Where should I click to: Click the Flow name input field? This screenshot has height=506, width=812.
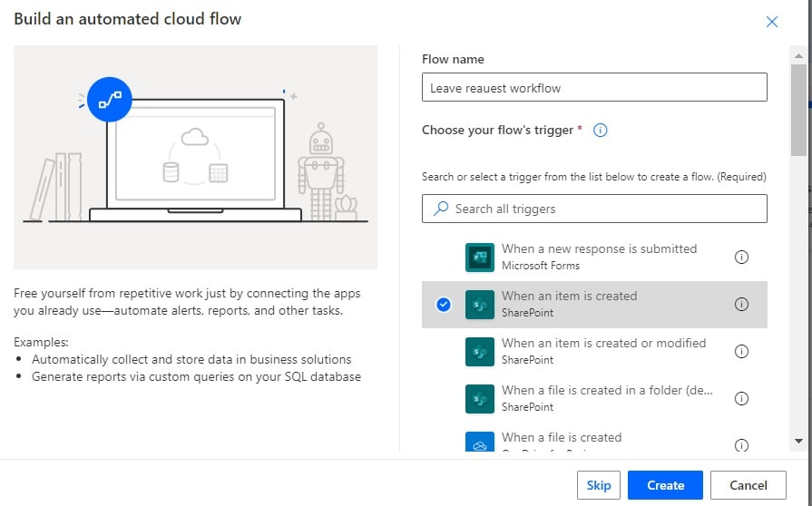pyautogui.click(x=594, y=87)
